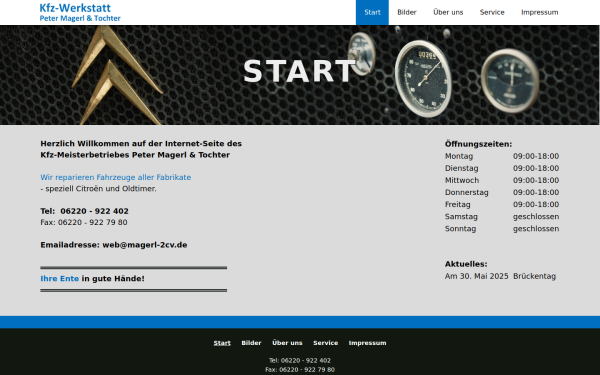This screenshot has width=600, height=375.
Task: Click the footer Start link
Action: (x=222, y=343)
